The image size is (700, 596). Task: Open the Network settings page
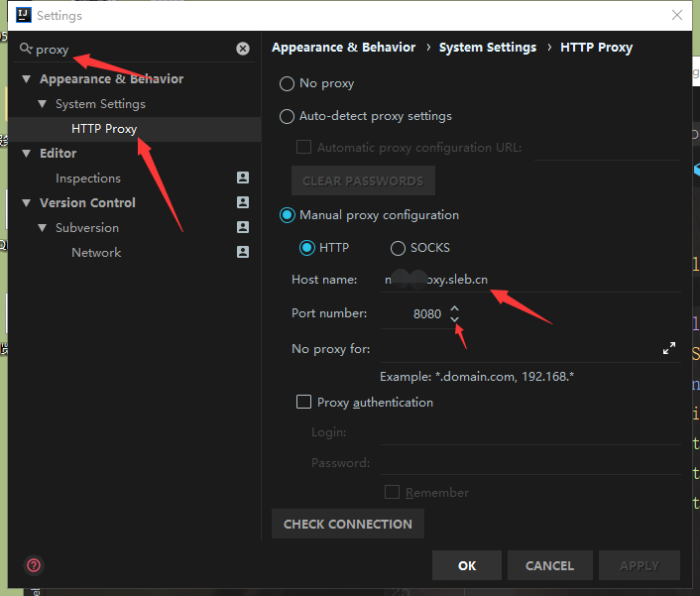coord(96,253)
